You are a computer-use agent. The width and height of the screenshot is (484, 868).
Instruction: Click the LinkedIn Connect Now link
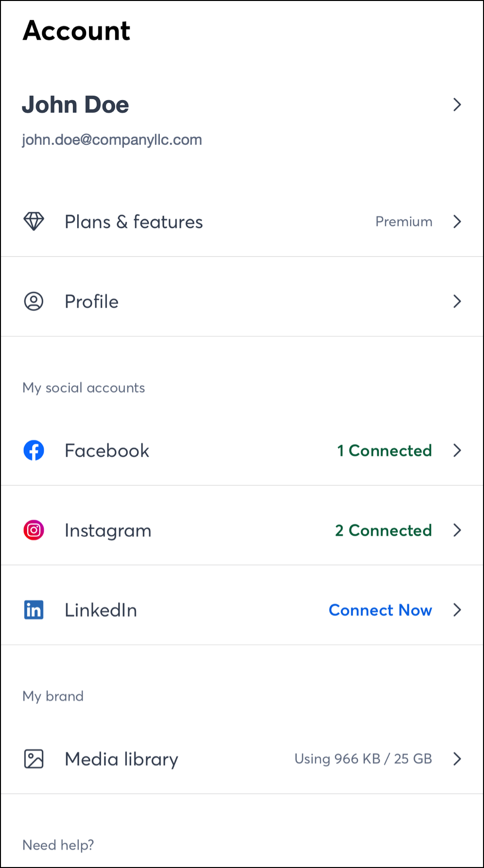pos(380,610)
